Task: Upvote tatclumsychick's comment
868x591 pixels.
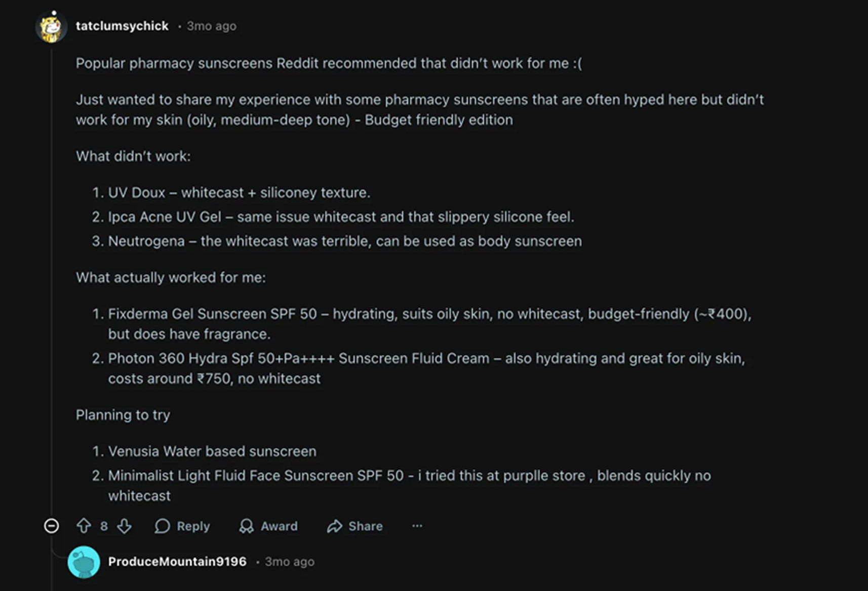Action: point(84,526)
